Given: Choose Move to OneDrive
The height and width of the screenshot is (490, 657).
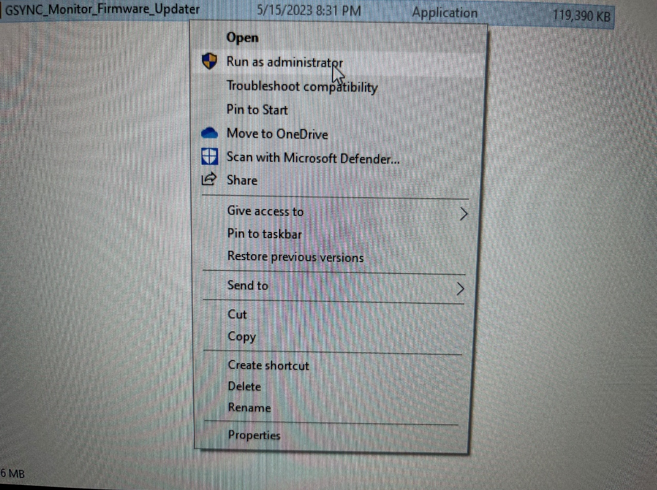Looking at the screenshot, I should tap(277, 134).
